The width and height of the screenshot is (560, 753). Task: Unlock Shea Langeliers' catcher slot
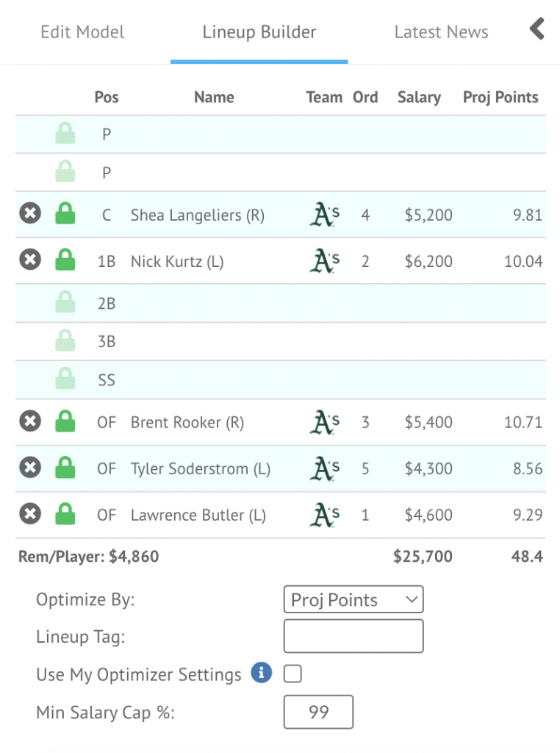pos(65,214)
